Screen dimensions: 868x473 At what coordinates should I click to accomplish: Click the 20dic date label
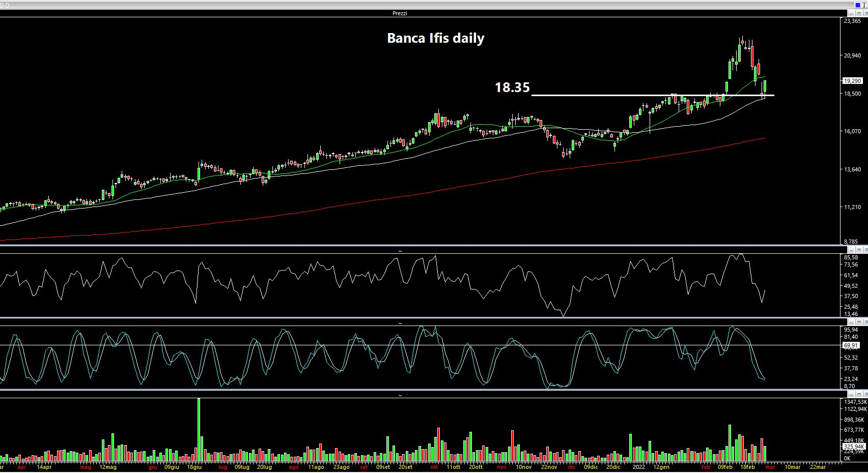coord(612,467)
